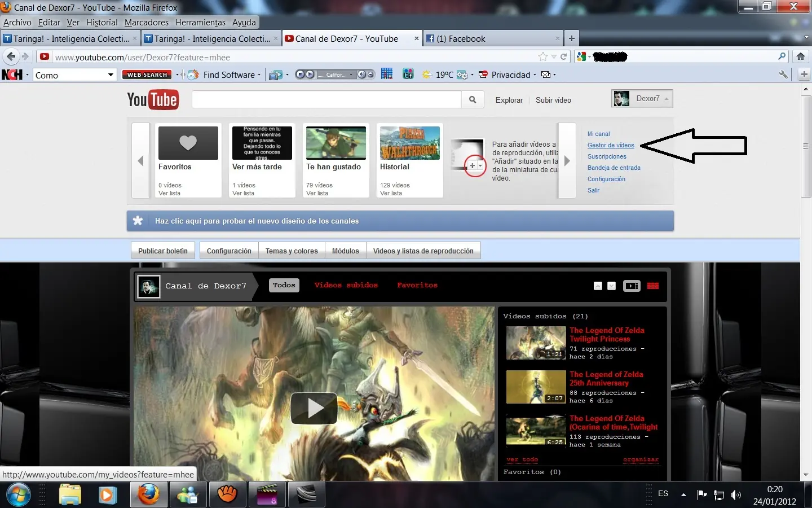Image resolution: width=812 pixels, height=508 pixels.
Task: Open the Windows Start menu orb
Action: point(19,495)
